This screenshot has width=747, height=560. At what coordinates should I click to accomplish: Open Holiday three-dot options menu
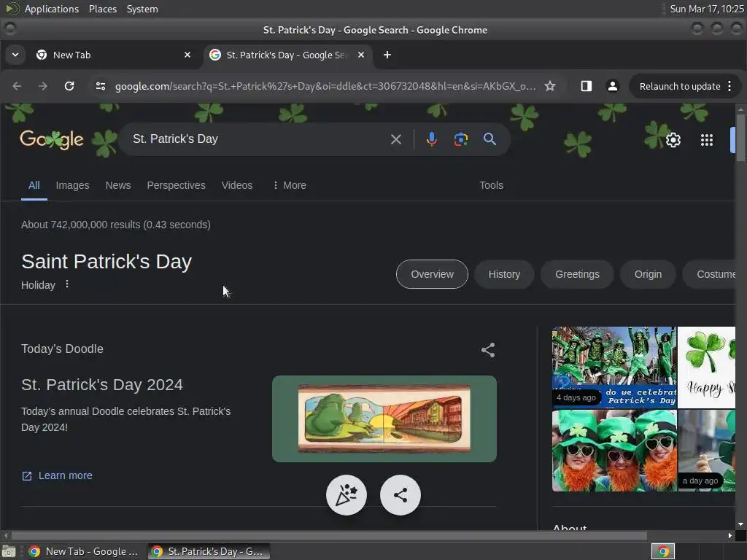coord(67,284)
